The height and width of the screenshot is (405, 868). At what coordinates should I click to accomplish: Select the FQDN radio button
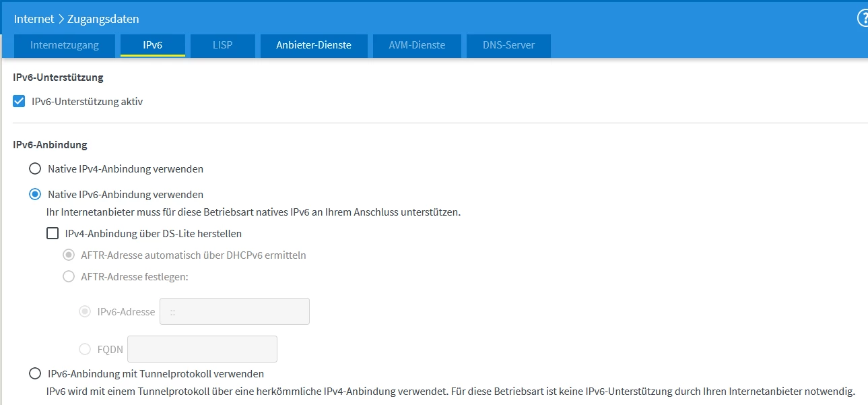tap(85, 349)
